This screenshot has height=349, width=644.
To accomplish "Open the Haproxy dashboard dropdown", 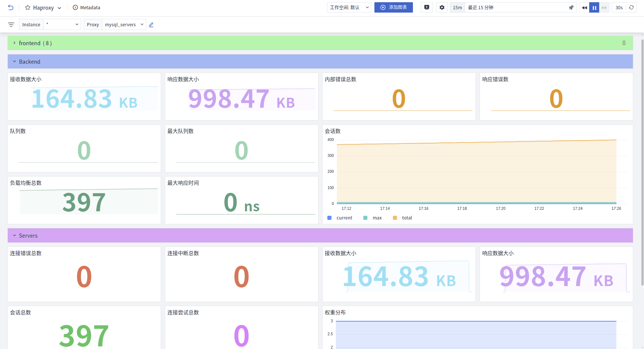I will tap(59, 8).
